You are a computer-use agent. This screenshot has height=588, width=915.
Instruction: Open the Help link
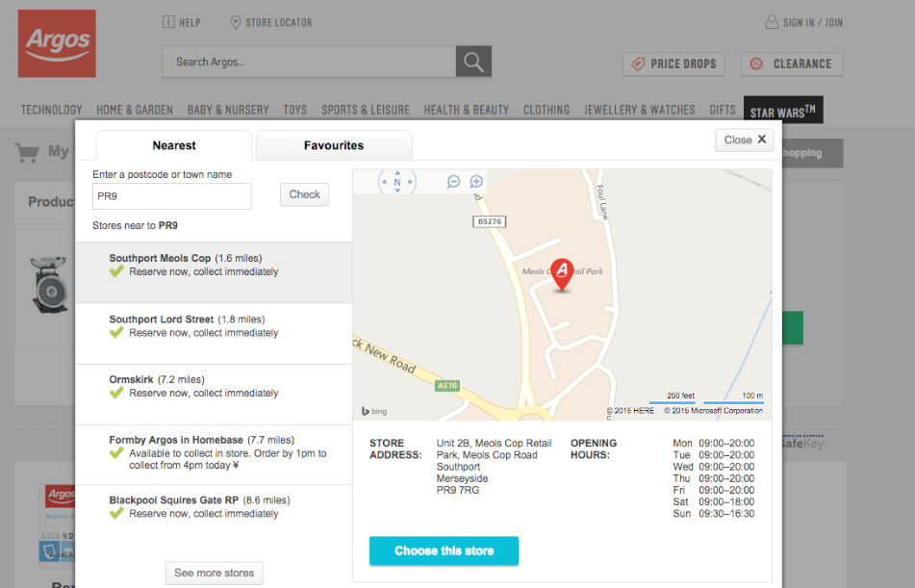[182, 22]
